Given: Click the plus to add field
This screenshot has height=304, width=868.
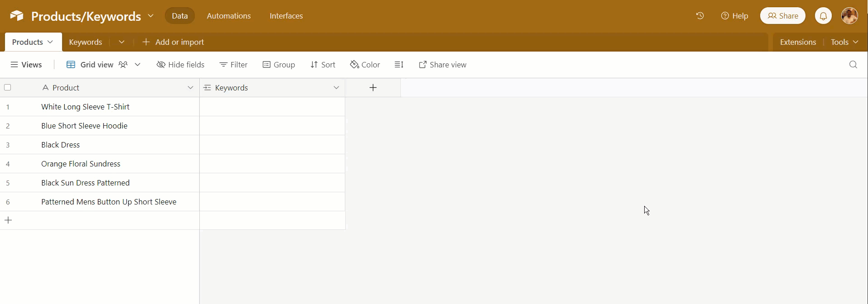Looking at the screenshot, I should click(x=373, y=88).
